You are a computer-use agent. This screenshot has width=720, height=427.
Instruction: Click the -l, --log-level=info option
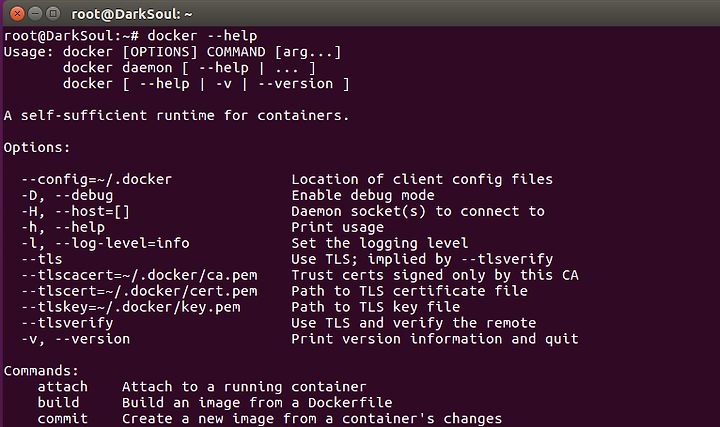pos(105,243)
